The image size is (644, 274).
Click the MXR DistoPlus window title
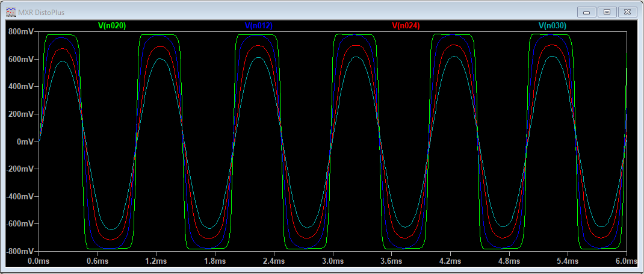click(41, 13)
